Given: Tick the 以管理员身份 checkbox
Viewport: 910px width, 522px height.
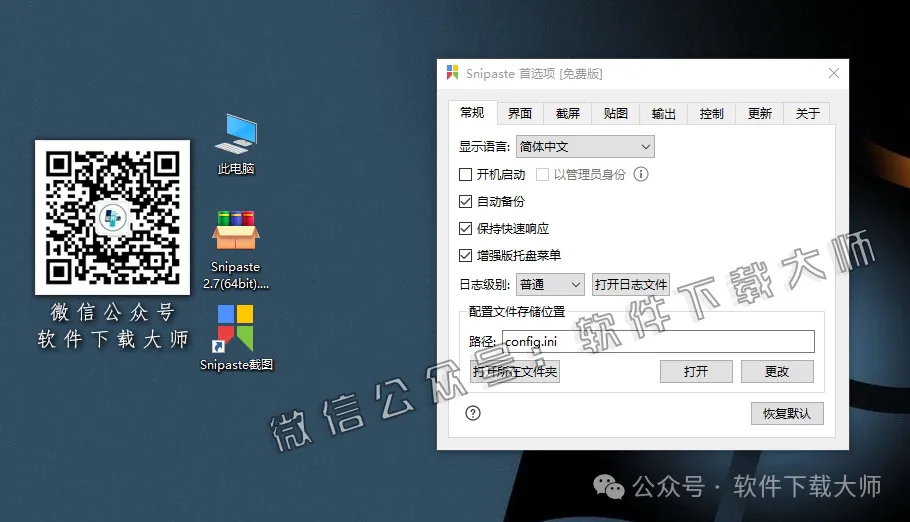Looking at the screenshot, I should click(x=542, y=174).
